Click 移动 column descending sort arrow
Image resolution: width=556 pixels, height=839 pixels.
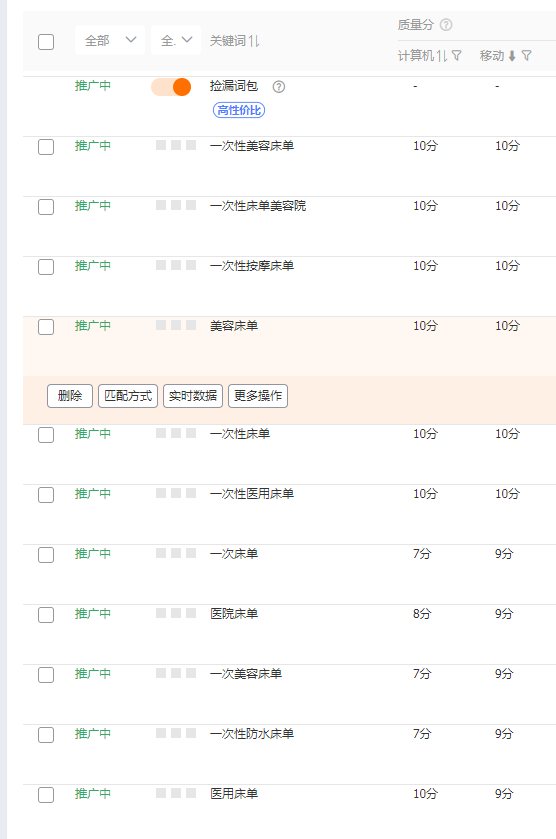[x=512, y=56]
